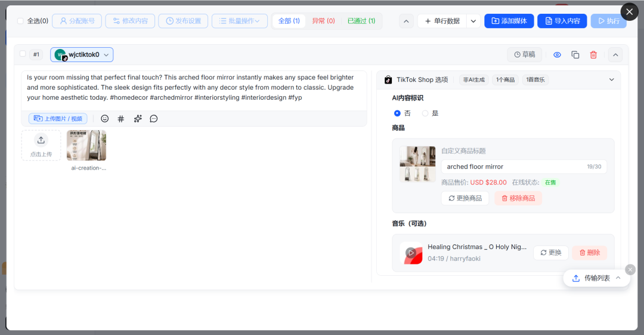The image size is (644, 335).
Task: Click the 在售 status badge
Action: (550, 182)
